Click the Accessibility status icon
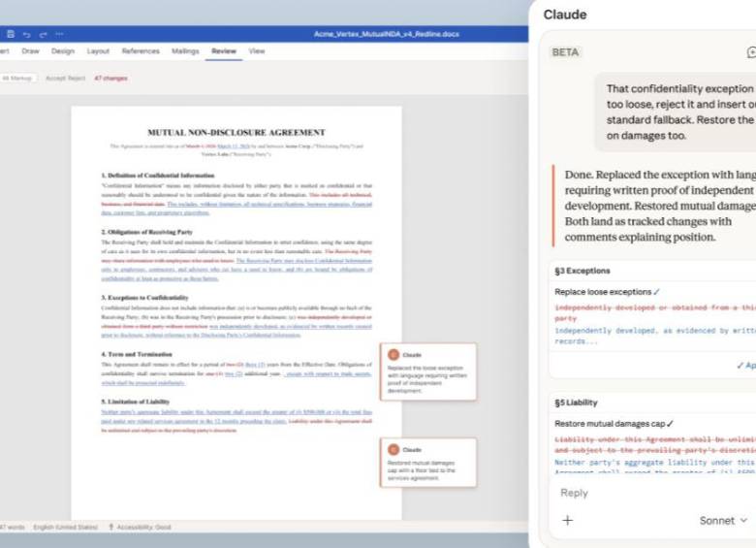This screenshot has height=548, width=756. click(110, 527)
